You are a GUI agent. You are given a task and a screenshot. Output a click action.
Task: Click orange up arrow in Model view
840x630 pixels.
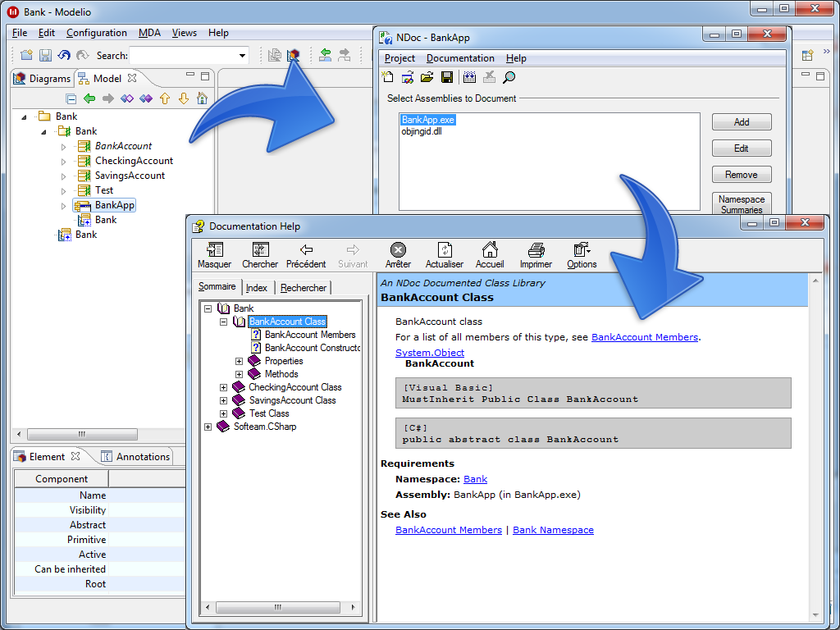coord(164,98)
